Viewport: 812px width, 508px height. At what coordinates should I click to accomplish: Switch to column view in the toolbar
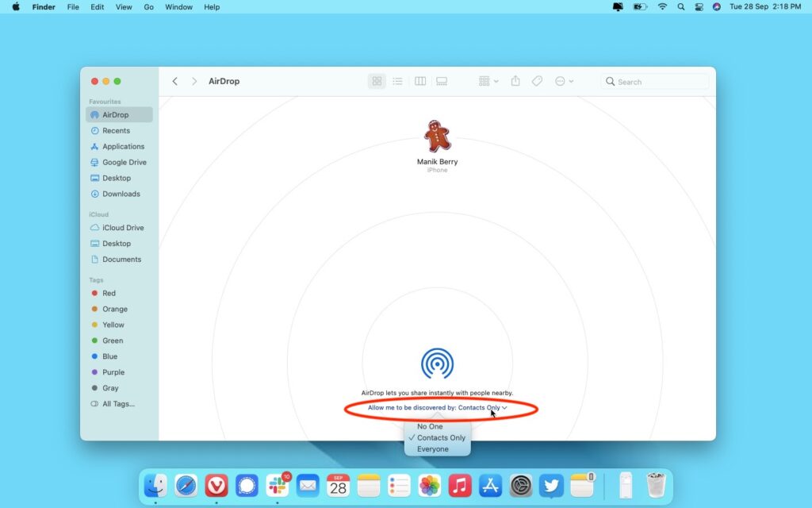419,81
